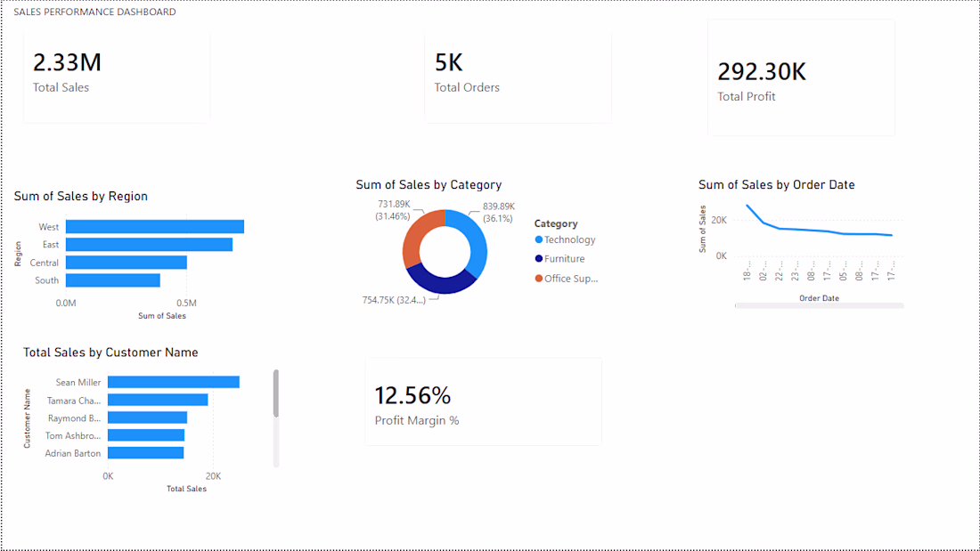Select the "Adrian Barton" axis label
This screenshot has height=551, width=980.
tap(72, 453)
